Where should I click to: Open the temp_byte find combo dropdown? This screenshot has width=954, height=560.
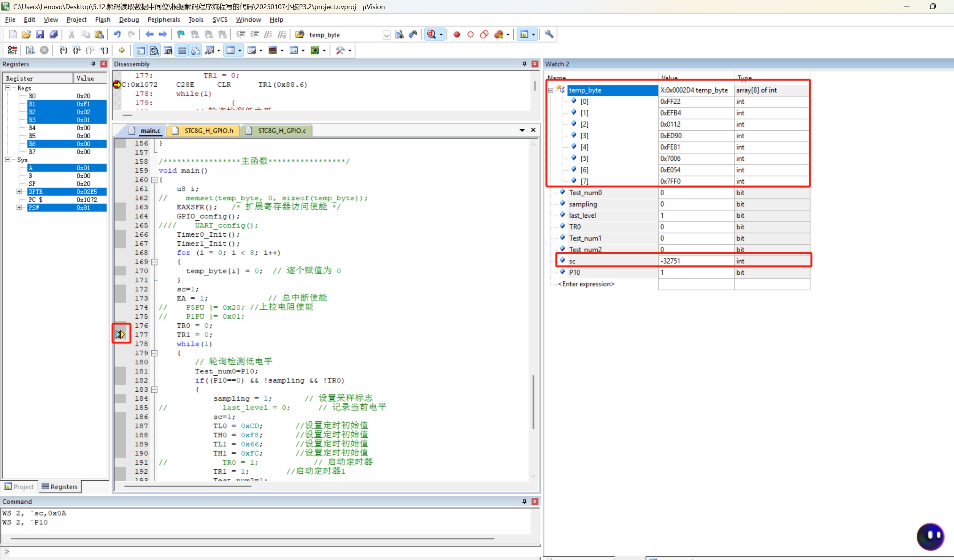[386, 35]
